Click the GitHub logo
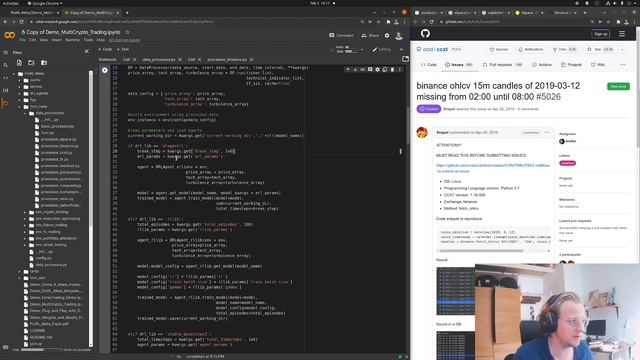 pyautogui.click(x=425, y=33)
